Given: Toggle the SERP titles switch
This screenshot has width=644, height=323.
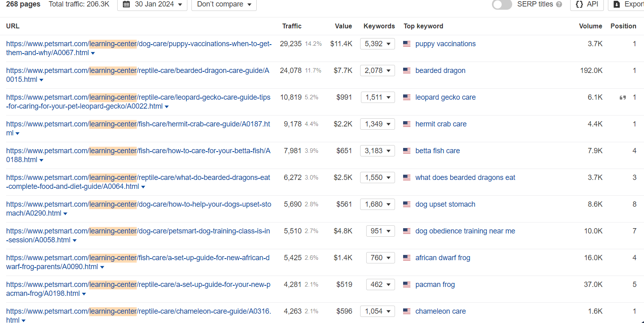Looking at the screenshot, I should click(502, 4).
